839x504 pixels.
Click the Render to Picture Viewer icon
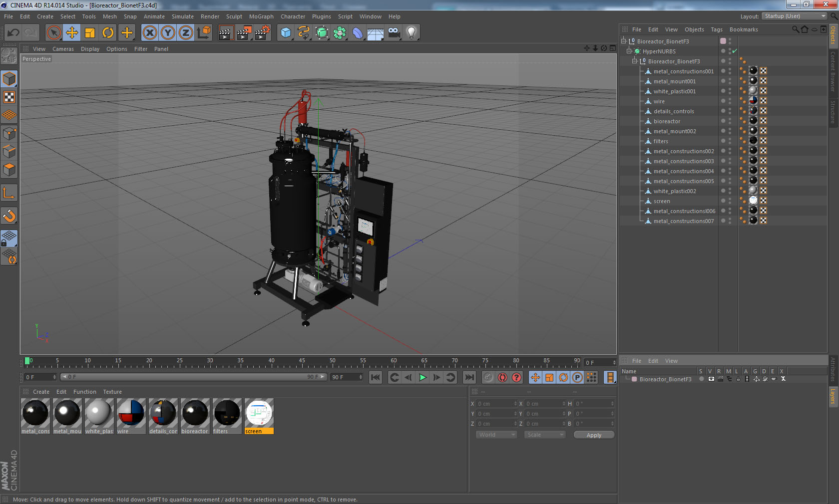pos(244,33)
